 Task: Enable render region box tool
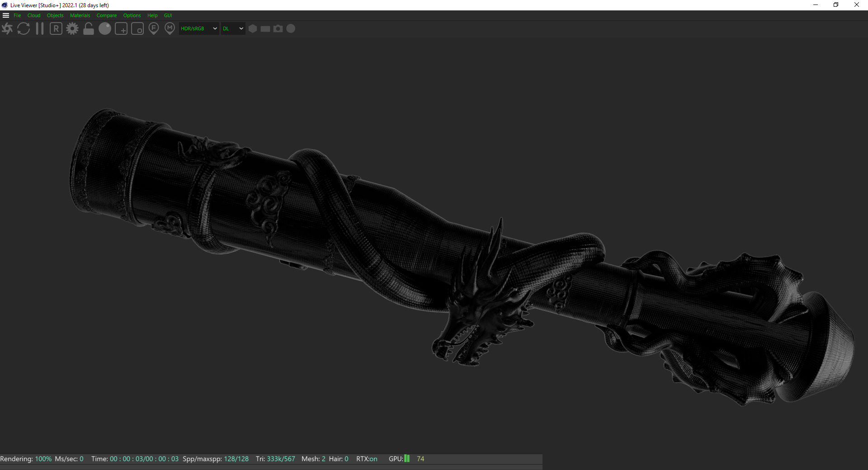(121, 29)
